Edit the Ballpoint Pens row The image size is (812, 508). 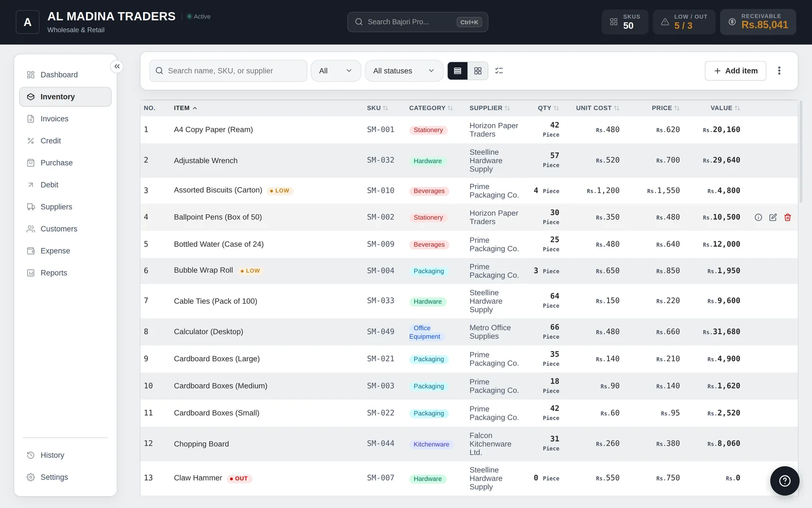[773, 217]
